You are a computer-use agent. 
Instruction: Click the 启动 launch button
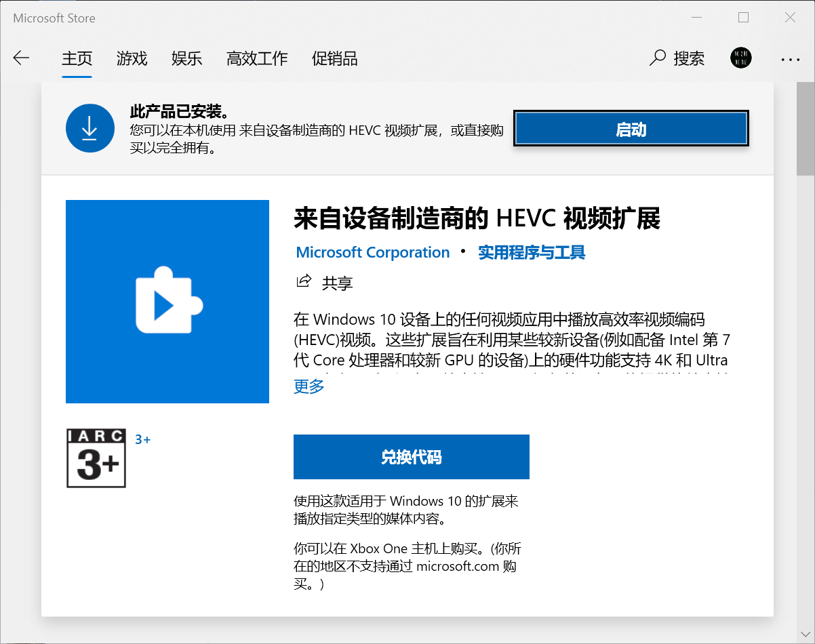[x=631, y=128]
